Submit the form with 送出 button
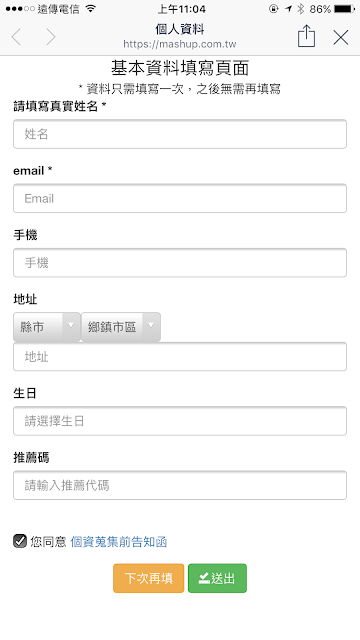The height and width of the screenshot is (640, 360). pyautogui.click(x=217, y=578)
